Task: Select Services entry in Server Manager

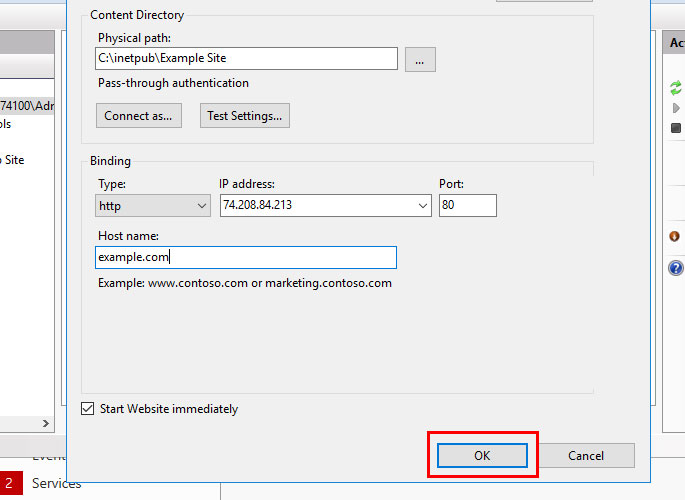Action: [x=56, y=484]
